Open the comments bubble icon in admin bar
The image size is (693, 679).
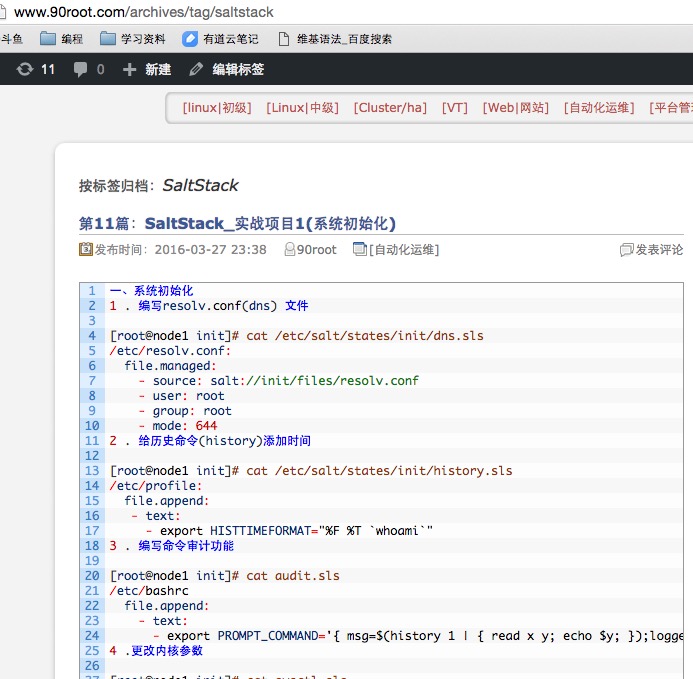point(81,69)
